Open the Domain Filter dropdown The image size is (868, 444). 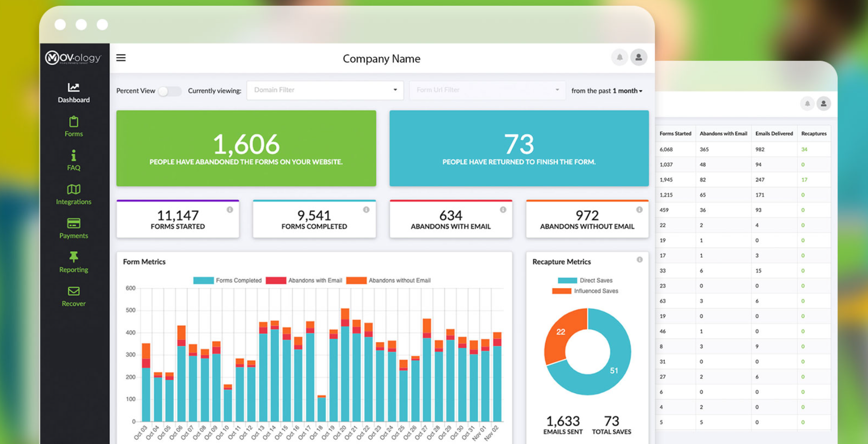[325, 90]
